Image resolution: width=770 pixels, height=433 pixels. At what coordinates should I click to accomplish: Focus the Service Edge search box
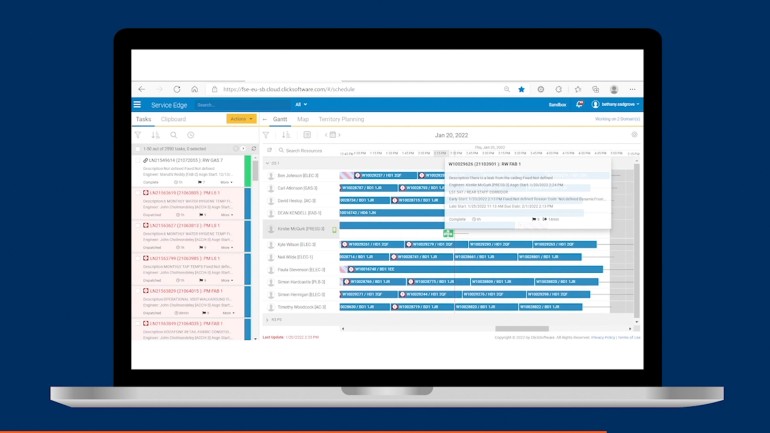(x=243, y=105)
